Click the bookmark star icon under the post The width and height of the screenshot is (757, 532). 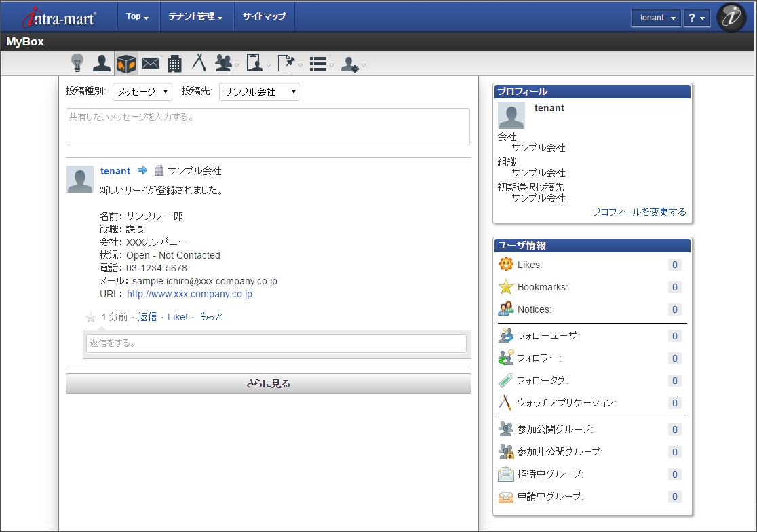click(91, 317)
